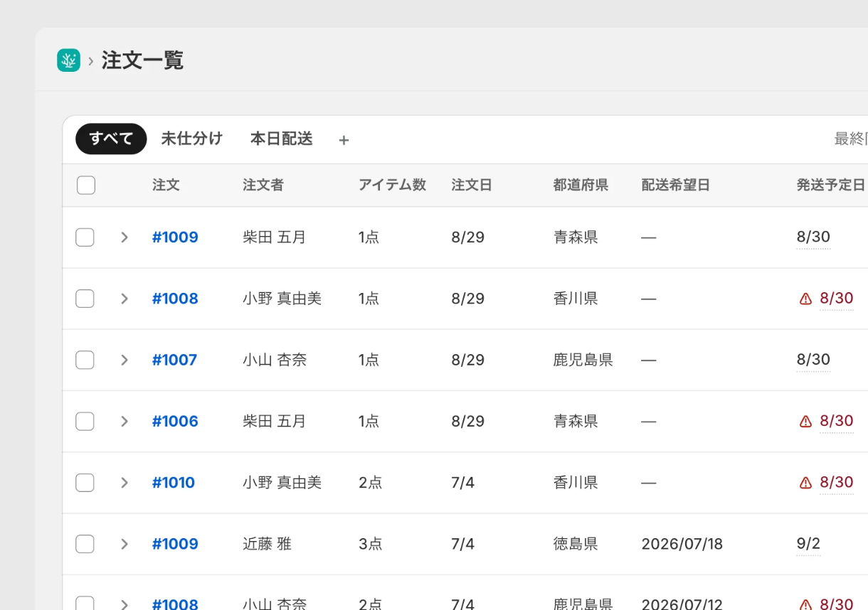This screenshot has height=610, width=868.
Task: Open order link #1007
Action: coord(174,360)
